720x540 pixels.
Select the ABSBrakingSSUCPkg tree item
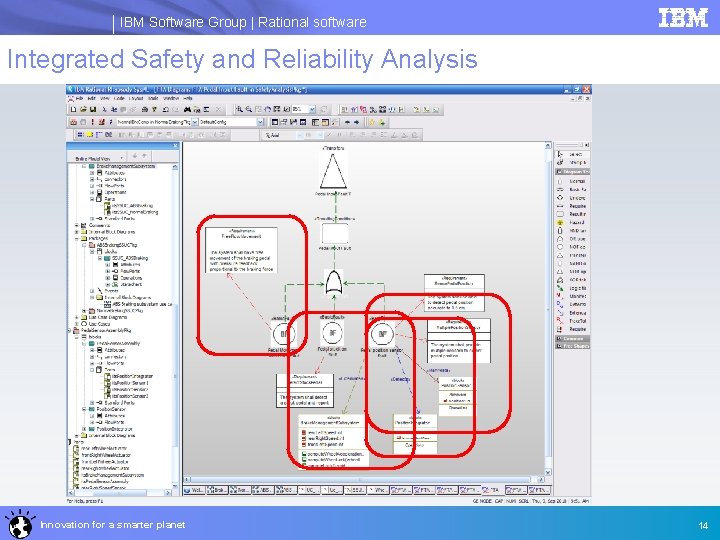117,245
